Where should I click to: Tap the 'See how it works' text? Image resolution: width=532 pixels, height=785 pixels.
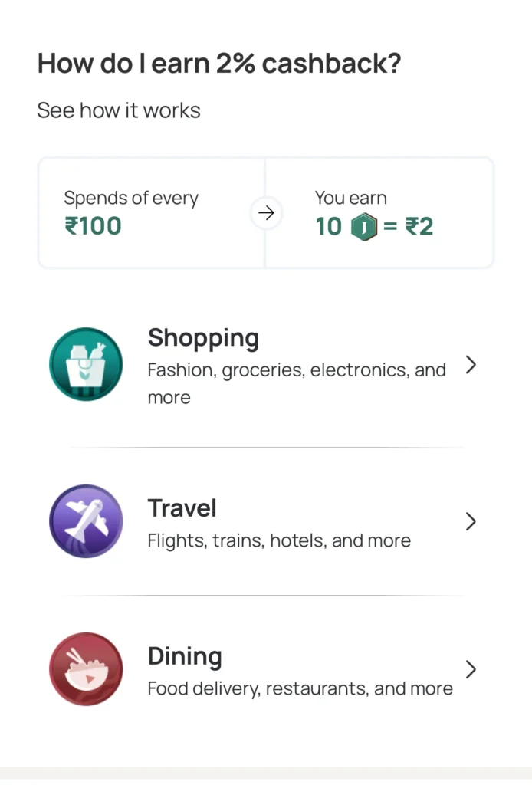pos(119,110)
